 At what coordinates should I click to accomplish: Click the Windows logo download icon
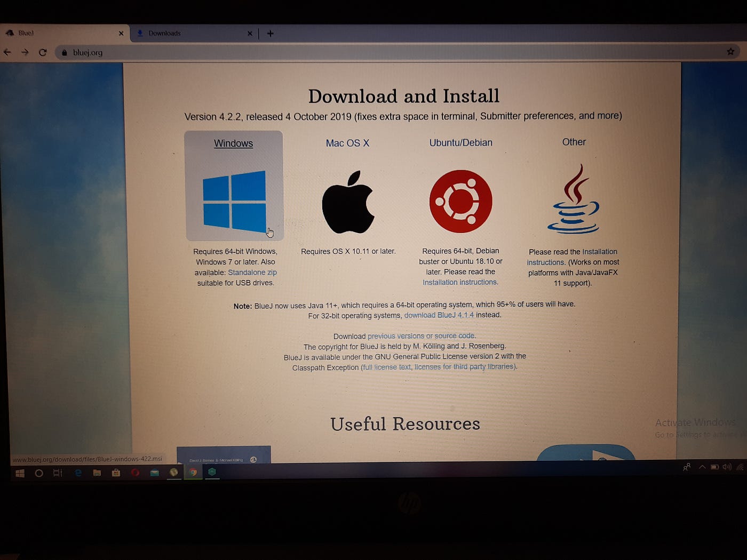(x=234, y=201)
